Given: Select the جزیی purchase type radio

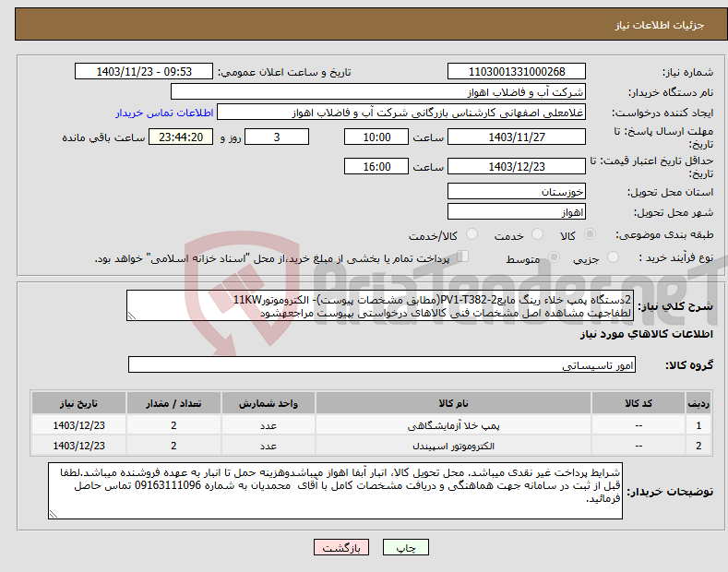Looking at the screenshot, I should tap(613, 257).
